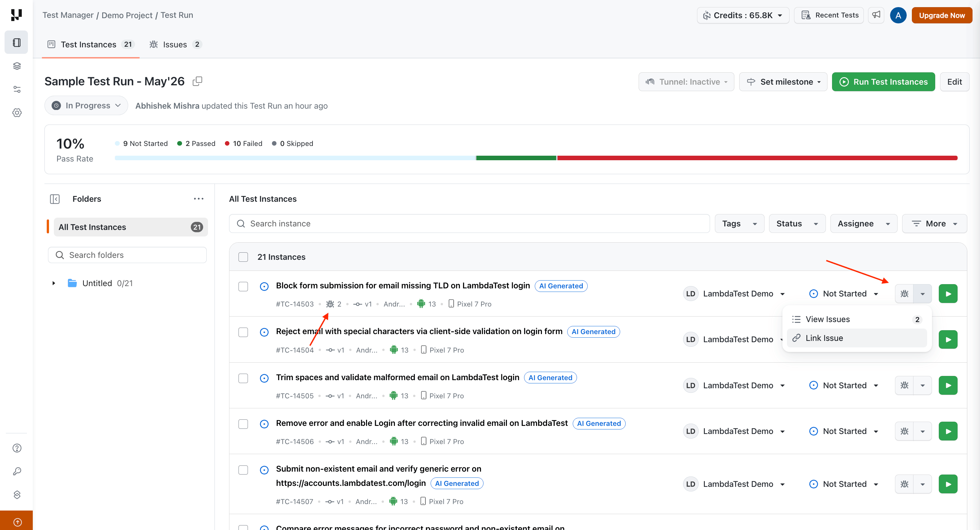This screenshot has width=980, height=530.
Task: Open the More filters dropdown
Action: pyautogui.click(x=934, y=223)
